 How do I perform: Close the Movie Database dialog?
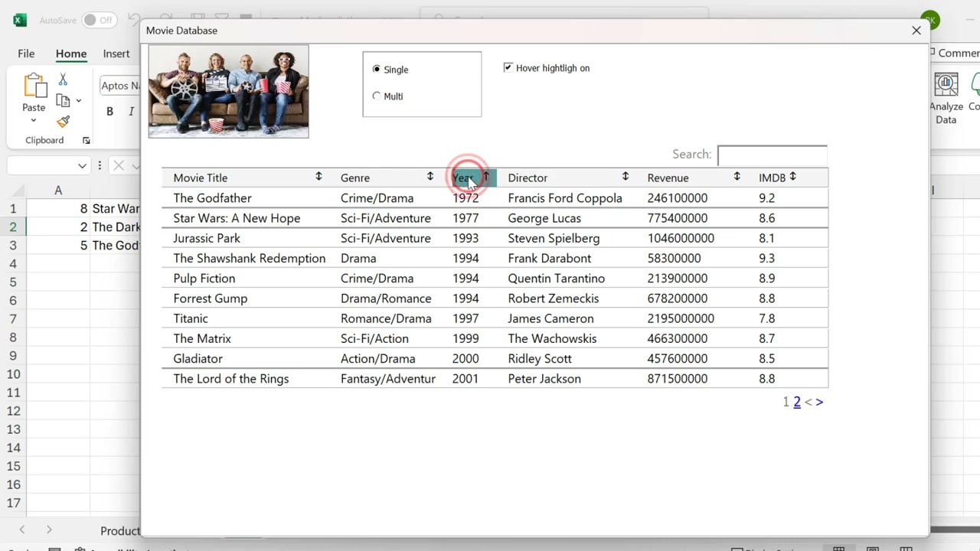pos(916,31)
